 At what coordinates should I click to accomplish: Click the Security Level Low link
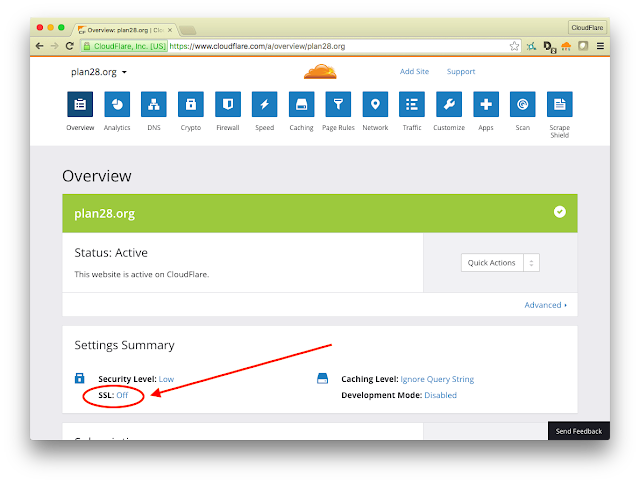166,379
